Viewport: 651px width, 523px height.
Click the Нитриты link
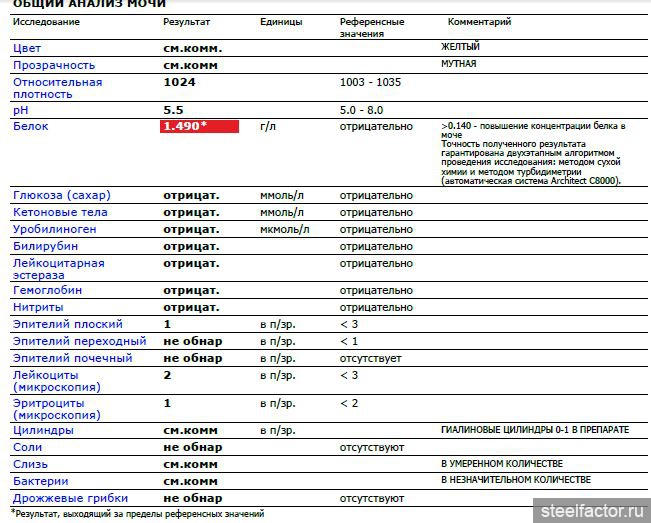click(x=38, y=307)
